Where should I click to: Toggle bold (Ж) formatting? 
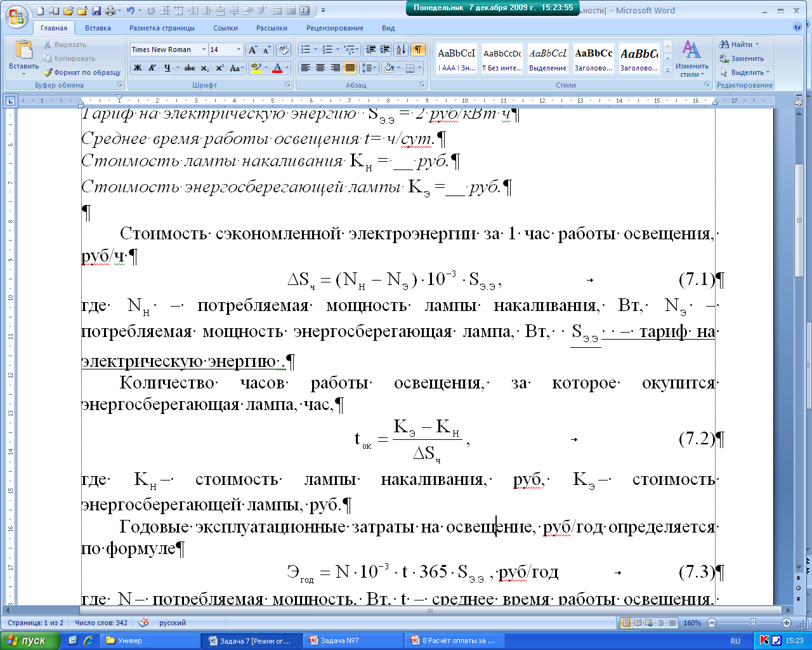click(138, 68)
